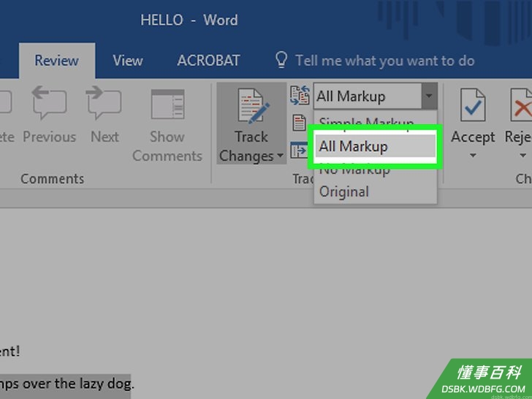Image resolution: width=532 pixels, height=399 pixels.
Task: Expand the Reject dropdown arrow
Action: point(522,156)
